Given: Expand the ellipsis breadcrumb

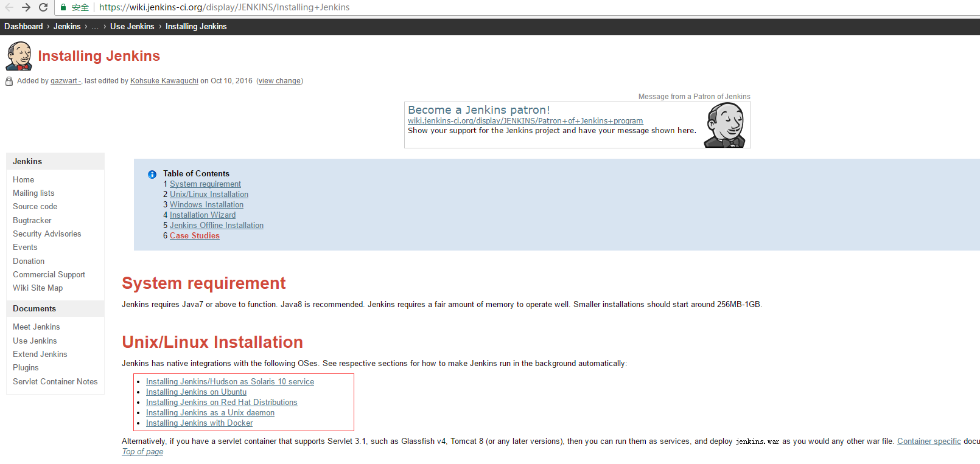Looking at the screenshot, I should (95, 27).
